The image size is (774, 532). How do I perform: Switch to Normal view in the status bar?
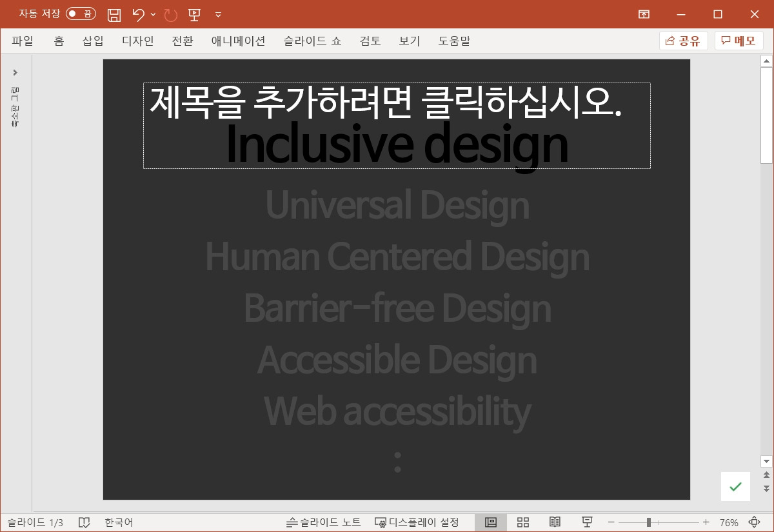490,522
